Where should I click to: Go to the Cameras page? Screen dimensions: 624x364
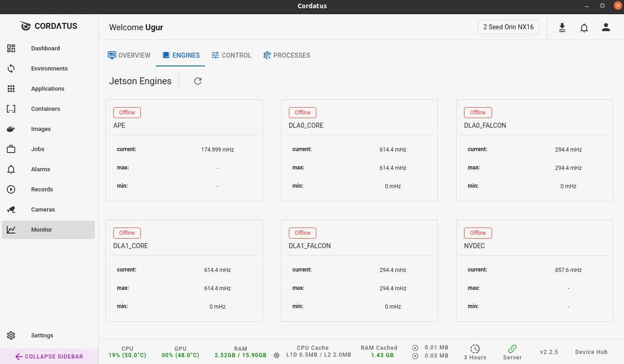[43, 210]
